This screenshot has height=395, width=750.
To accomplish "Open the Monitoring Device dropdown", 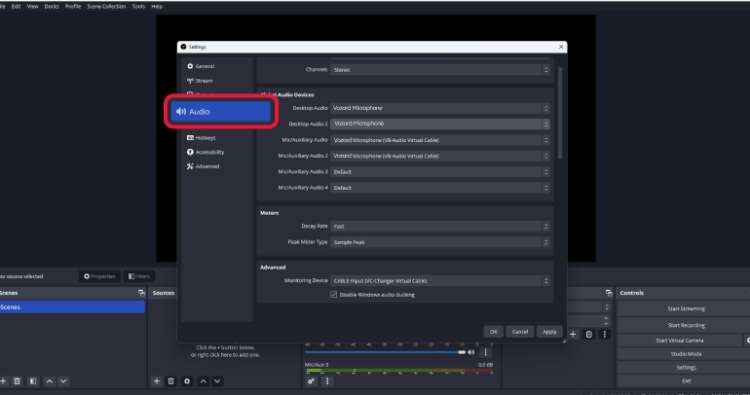I will [440, 281].
